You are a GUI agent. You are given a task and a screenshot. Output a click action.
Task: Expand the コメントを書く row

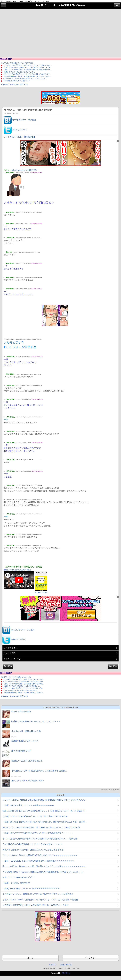[x=61, y=648]
